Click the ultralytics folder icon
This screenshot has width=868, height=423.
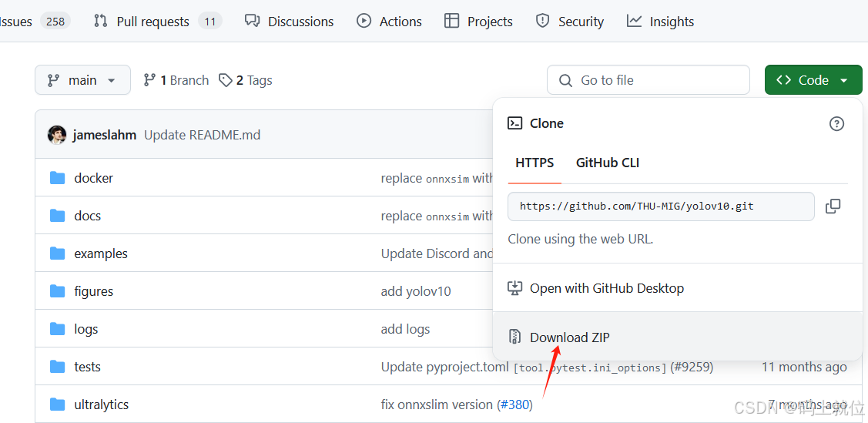pos(57,405)
